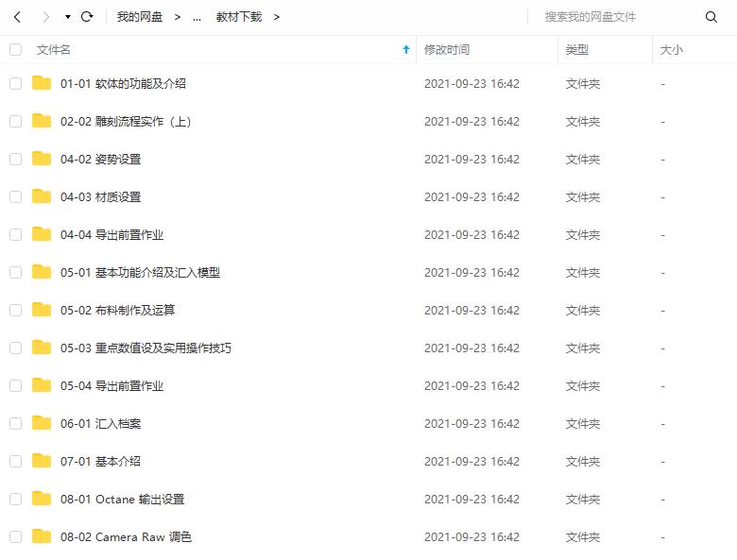Check the box for 02-02 雕刻流程实作（上）

coord(15,121)
